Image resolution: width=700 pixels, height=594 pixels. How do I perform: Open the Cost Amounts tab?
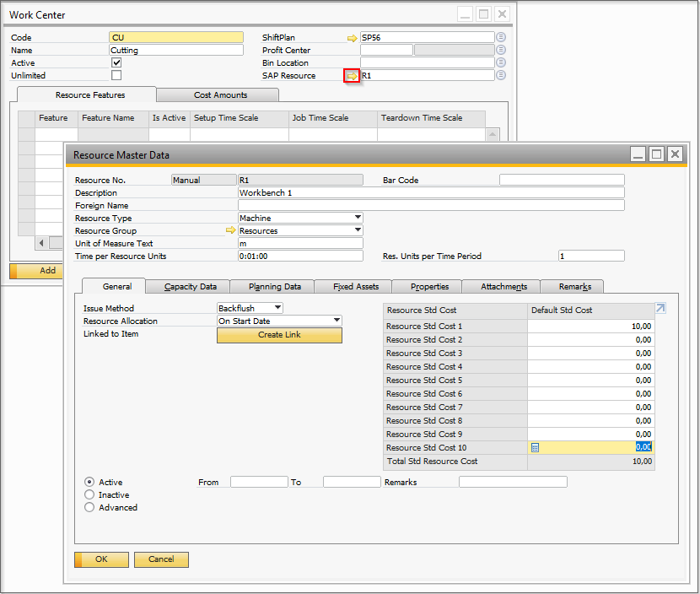pyautogui.click(x=220, y=95)
